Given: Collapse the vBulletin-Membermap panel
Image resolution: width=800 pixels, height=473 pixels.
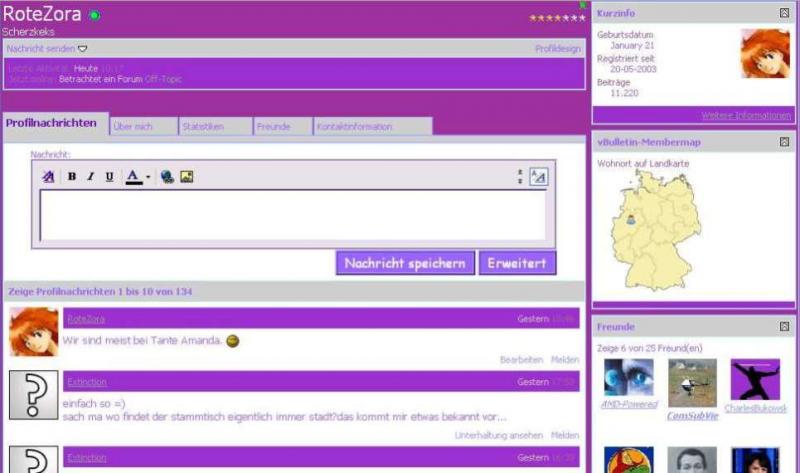Looking at the screenshot, I should [784, 142].
